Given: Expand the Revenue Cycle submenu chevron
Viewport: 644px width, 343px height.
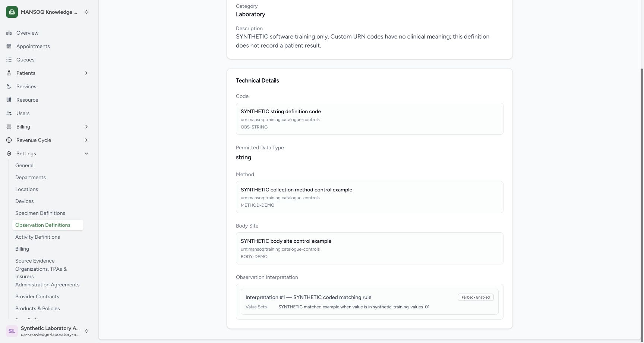Looking at the screenshot, I should tap(86, 140).
